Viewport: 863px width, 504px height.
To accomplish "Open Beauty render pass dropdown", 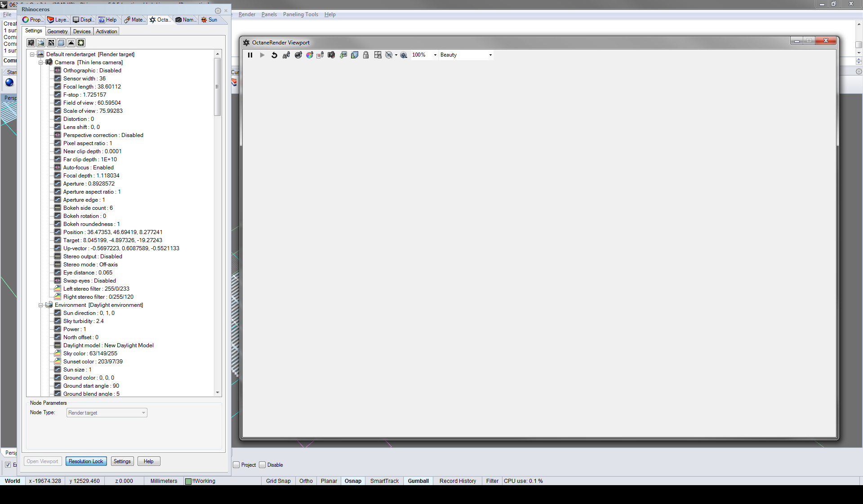I will (490, 55).
